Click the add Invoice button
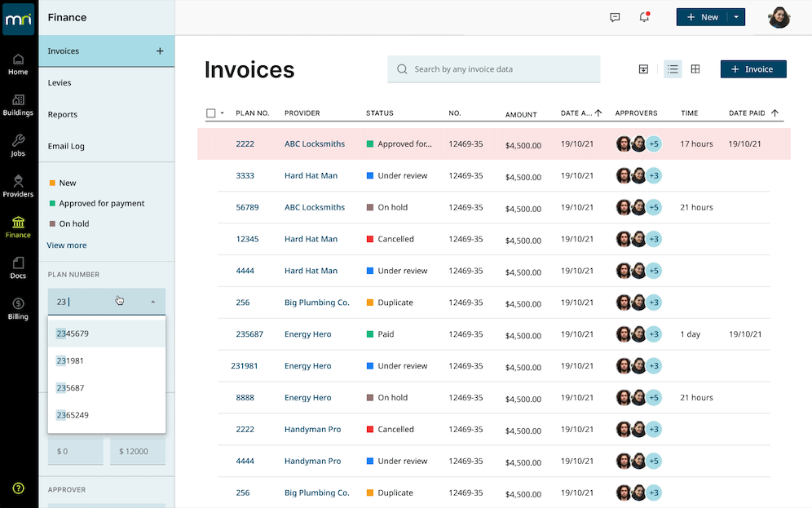Image resolution: width=812 pixels, height=508 pixels. coord(752,69)
